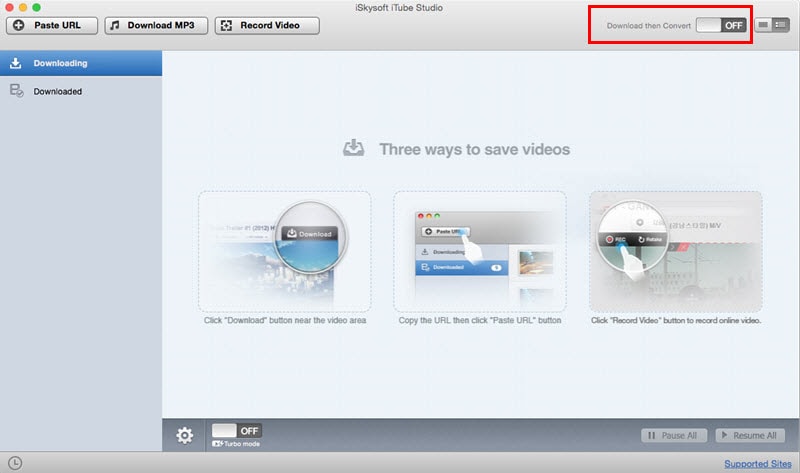800x473 pixels.
Task: Click the Record Video button
Action: tap(267, 26)
